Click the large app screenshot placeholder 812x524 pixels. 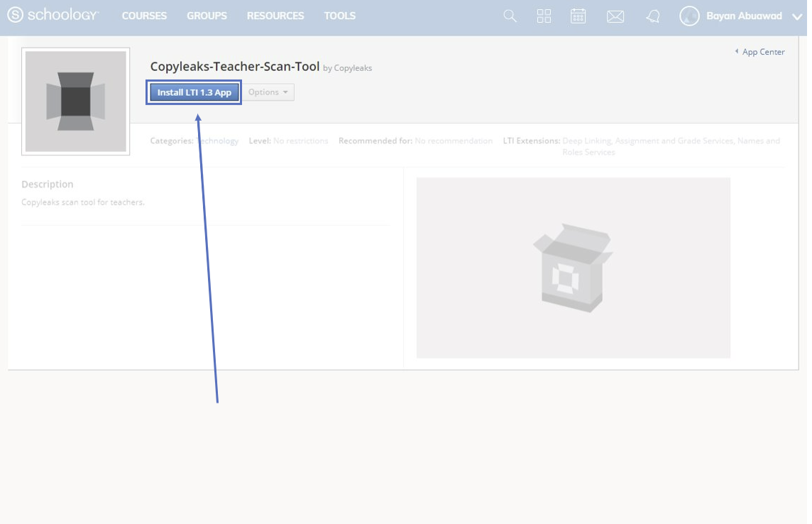click(x=574, y=268)
